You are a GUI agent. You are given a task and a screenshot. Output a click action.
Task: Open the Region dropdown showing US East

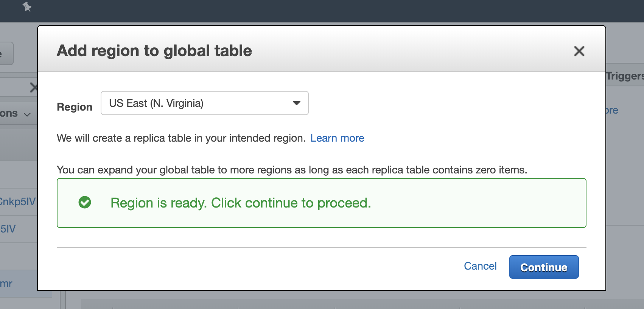(x=205, y=103)
